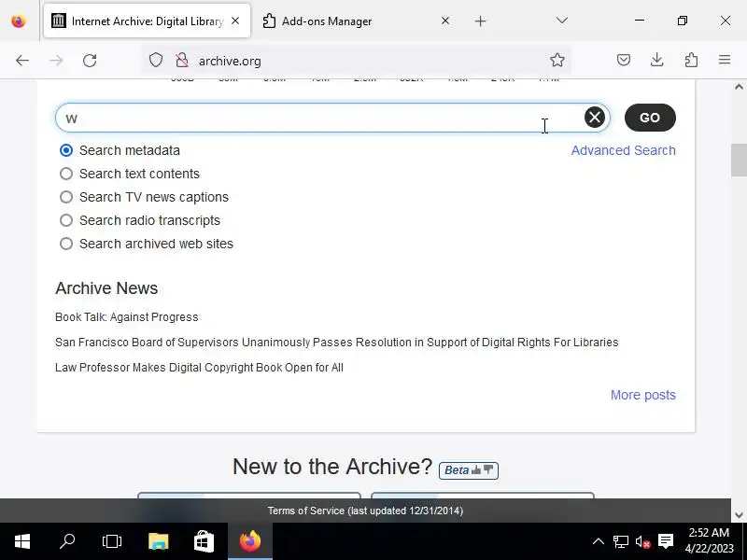Click scrollbar down arrow
The width and height of the screenshot is (747, 560).
click(739, 515)
